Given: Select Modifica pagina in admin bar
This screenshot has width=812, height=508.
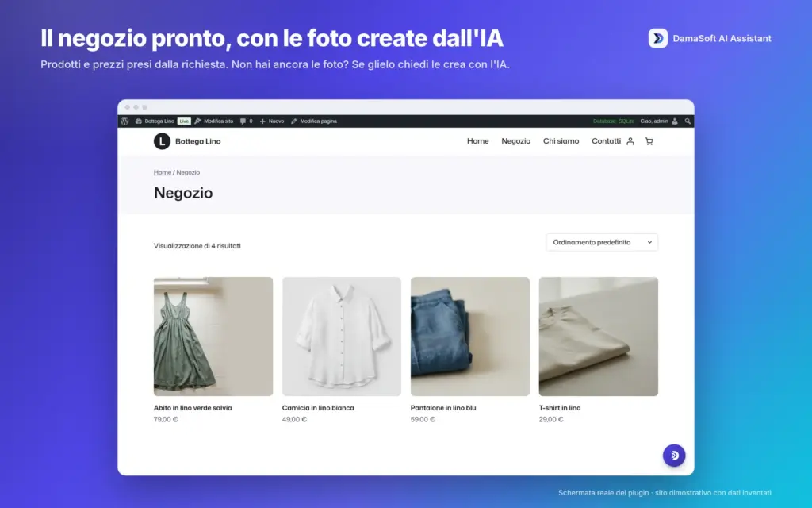Looking at the screenshot, I should coord(314,121).
